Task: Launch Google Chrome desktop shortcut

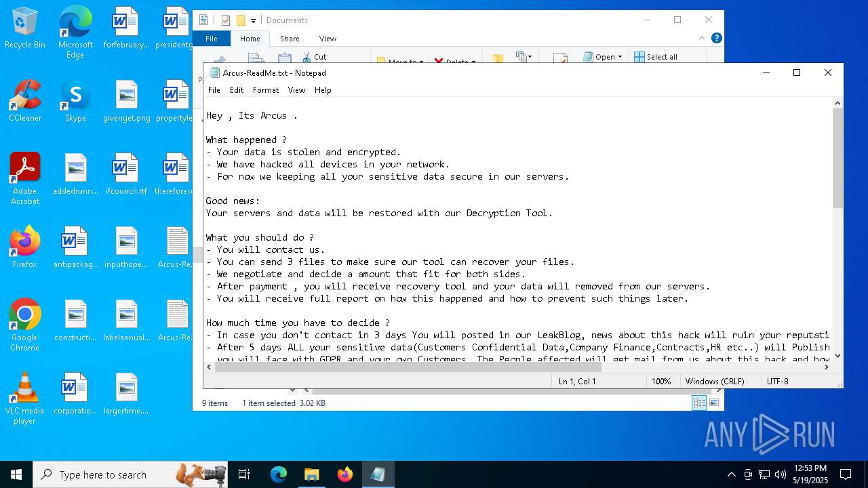Action: point(25,325)
